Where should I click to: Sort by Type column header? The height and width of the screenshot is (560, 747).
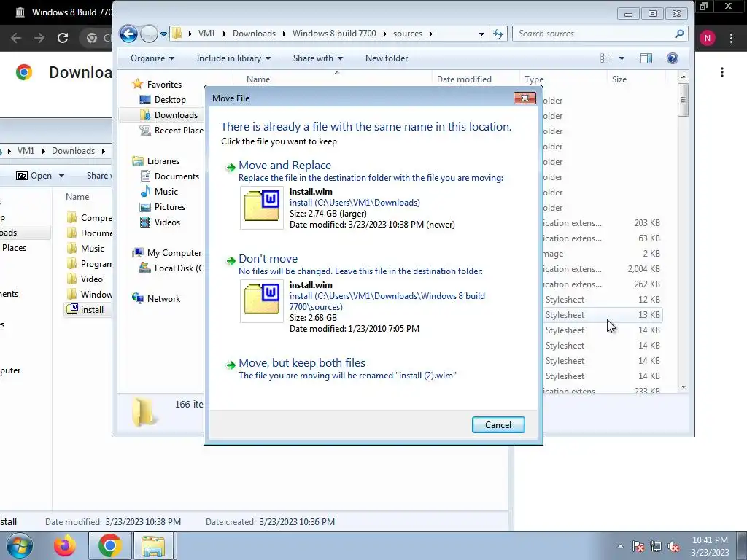tap(533, 79)
